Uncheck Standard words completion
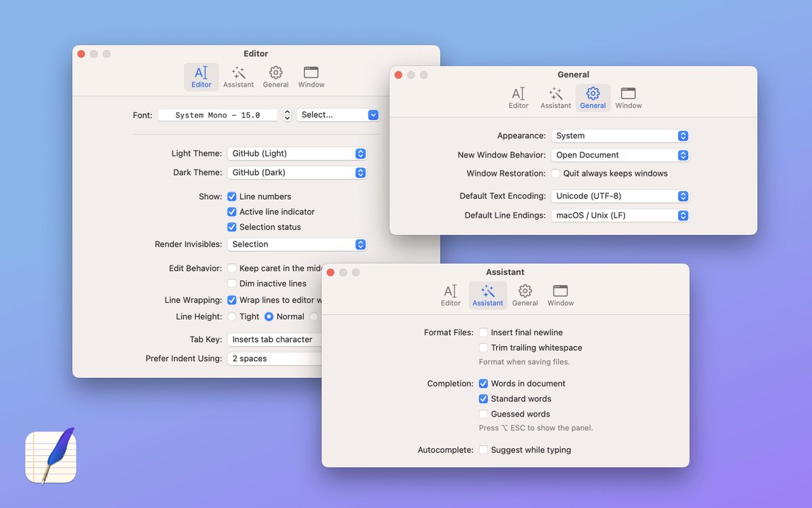The image size is (812, 508). (x=483, y=399)
